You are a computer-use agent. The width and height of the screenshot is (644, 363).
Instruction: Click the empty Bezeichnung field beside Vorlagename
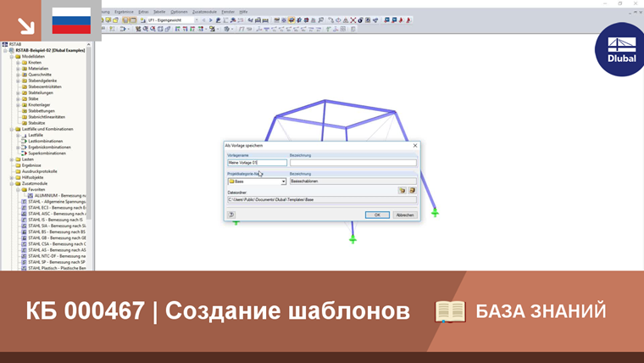click(353, 163)
